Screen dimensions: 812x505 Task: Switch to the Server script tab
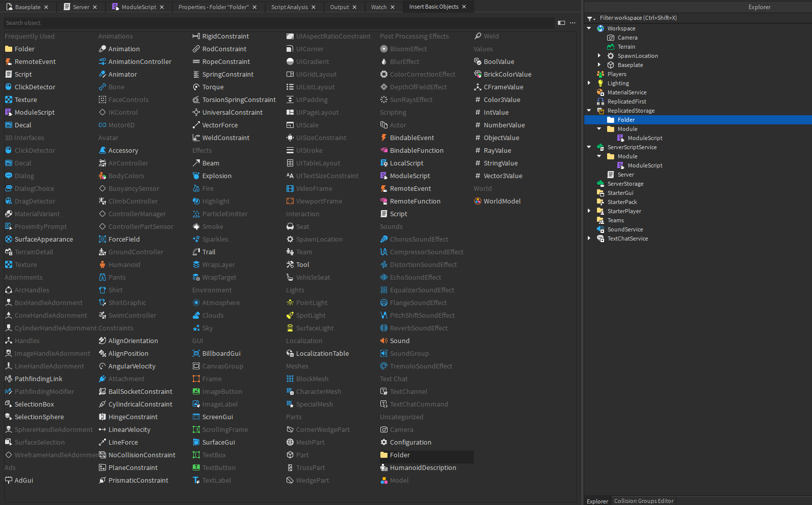pyautogui.click(x=81, y=7)
